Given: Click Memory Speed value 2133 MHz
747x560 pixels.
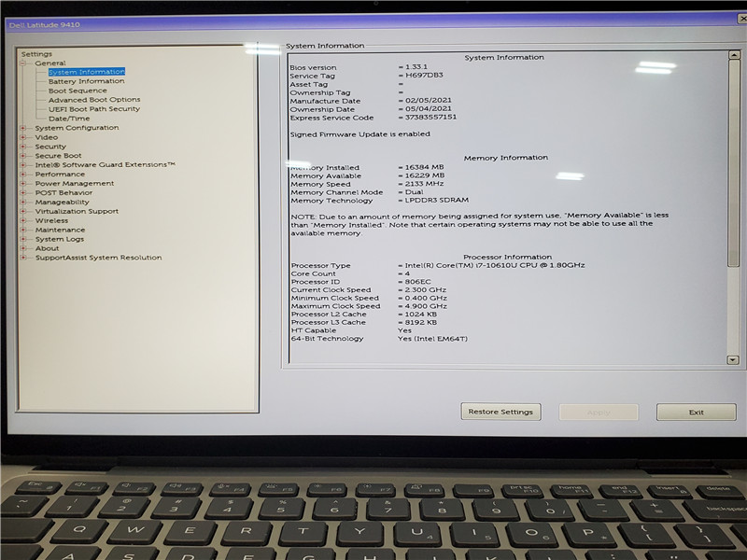Looking at the screenshot, I should 424,183.
